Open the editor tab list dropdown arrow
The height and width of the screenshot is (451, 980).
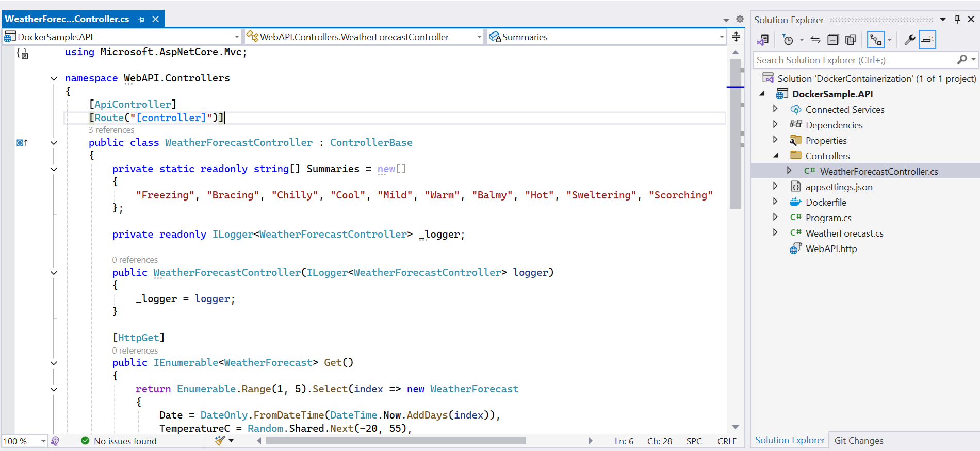(726, 20)
